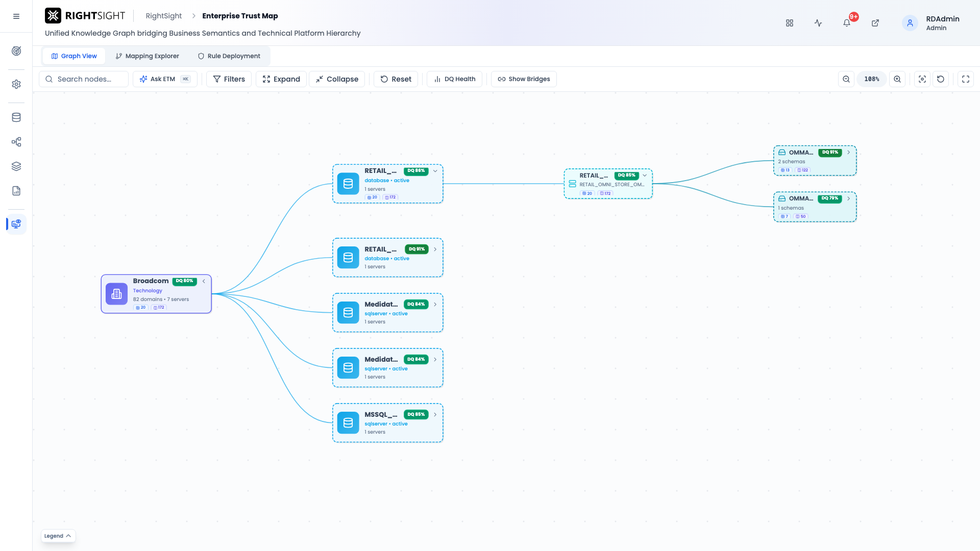The width and height of the screenshot is (980, 551).
Task: Click '2 schemas' text
Action: (x=792, y=162)
